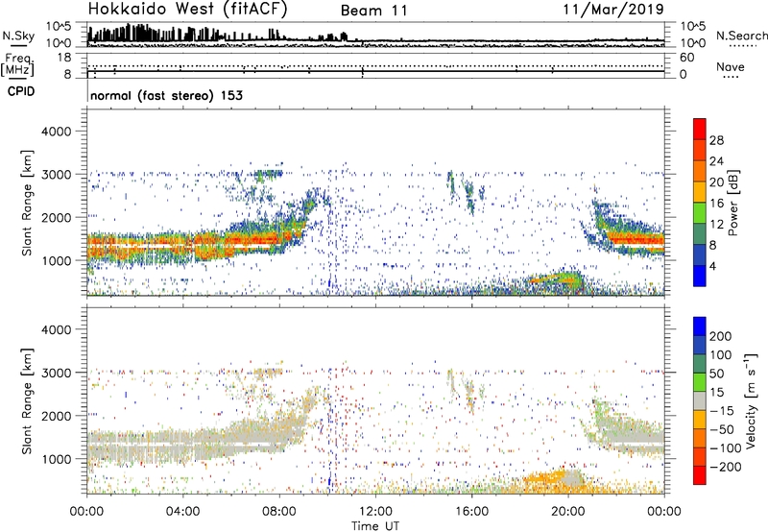Click the "3000" tick of the power panel
This screenshot has width=768, height=532.
[x=56, y=175]
